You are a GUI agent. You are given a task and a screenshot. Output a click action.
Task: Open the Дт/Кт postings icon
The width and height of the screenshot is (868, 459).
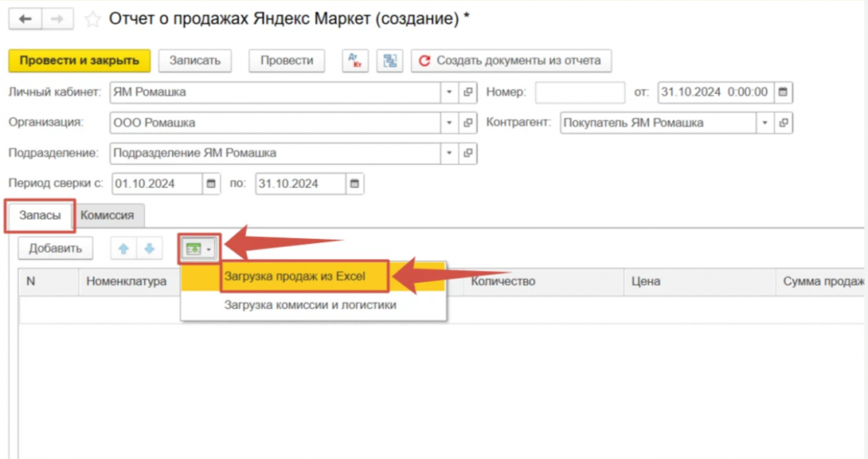354,61
